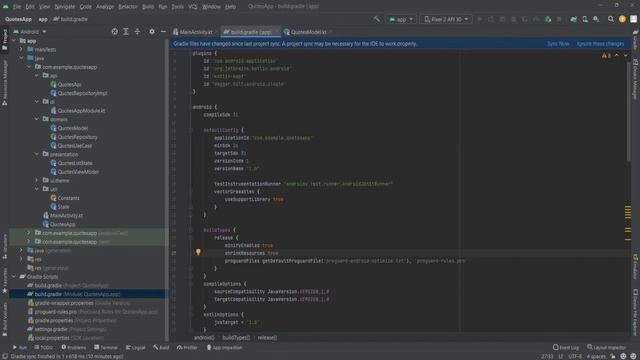Go to next highlighted problem arrow
Screen dimensions: 640x360
point(626,56)
